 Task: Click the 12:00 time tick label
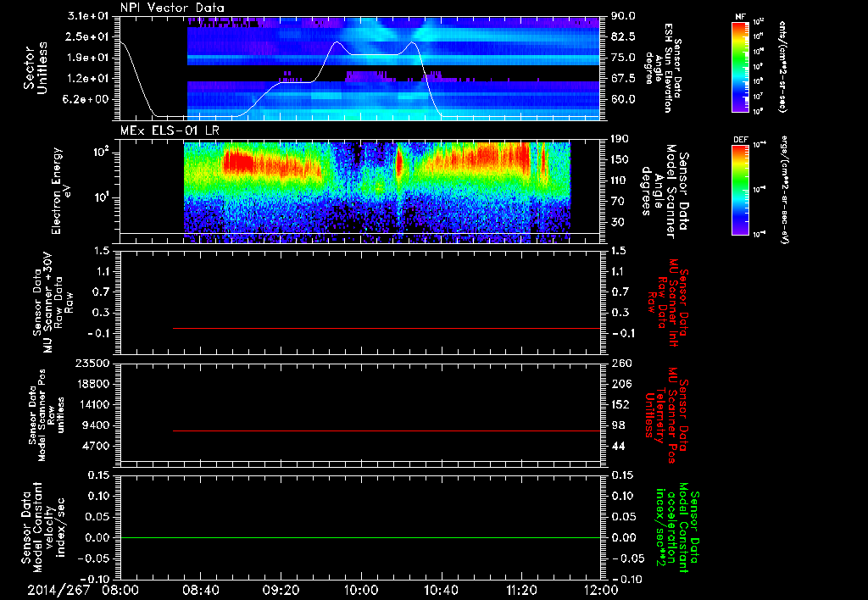(x=601, y=591)
